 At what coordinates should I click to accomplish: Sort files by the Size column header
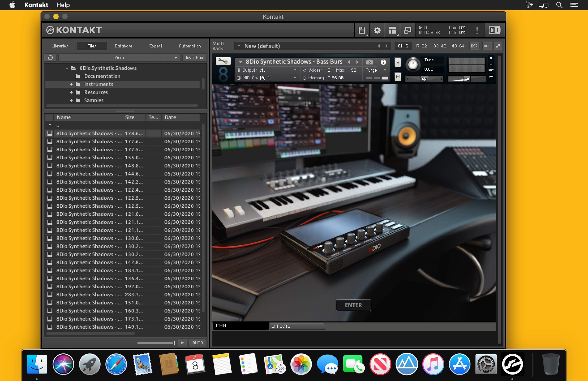(134, 118)
